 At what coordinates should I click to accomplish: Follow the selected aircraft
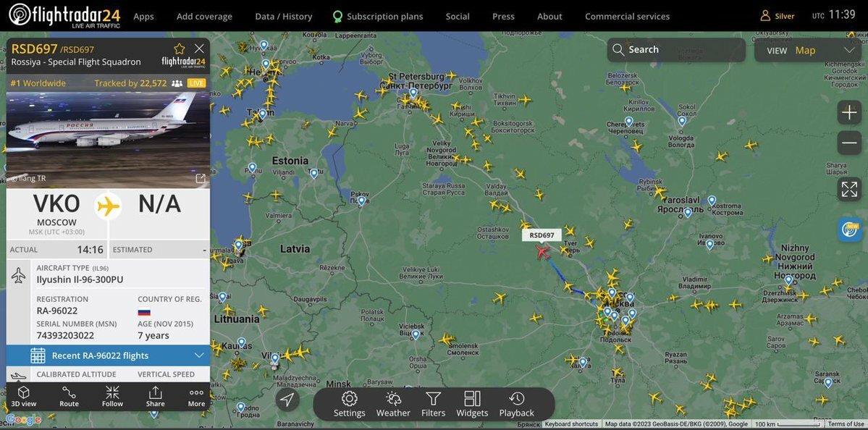(112, 396)
